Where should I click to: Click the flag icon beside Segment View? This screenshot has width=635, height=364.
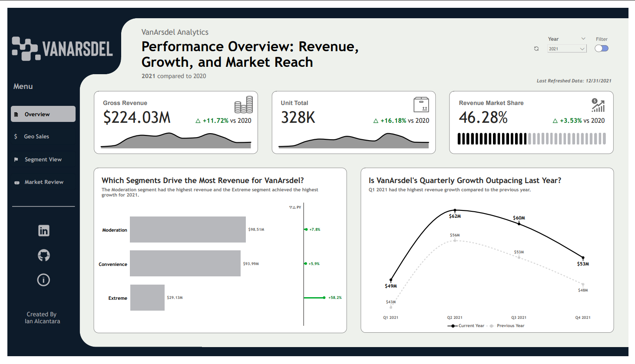click(16, 159)
